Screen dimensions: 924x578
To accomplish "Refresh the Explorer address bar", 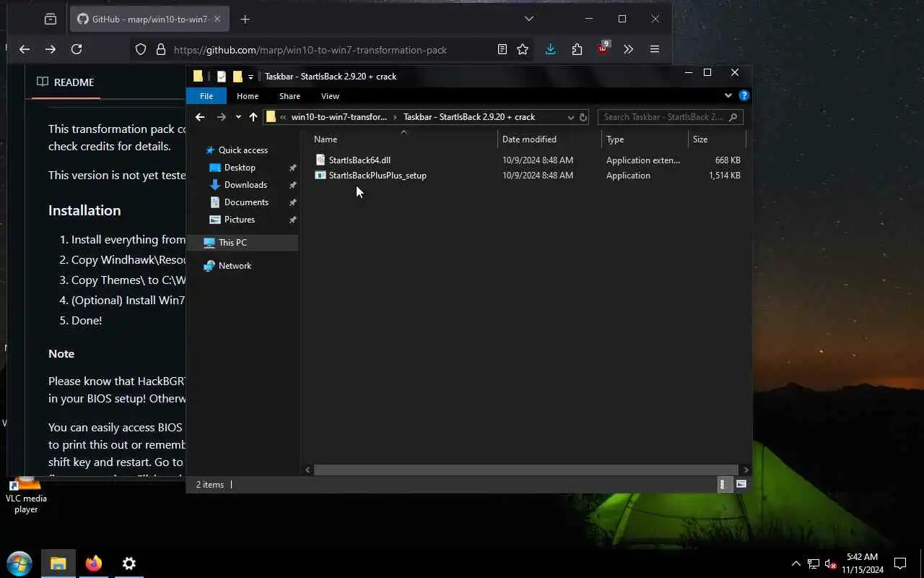I will click(583, 117).
